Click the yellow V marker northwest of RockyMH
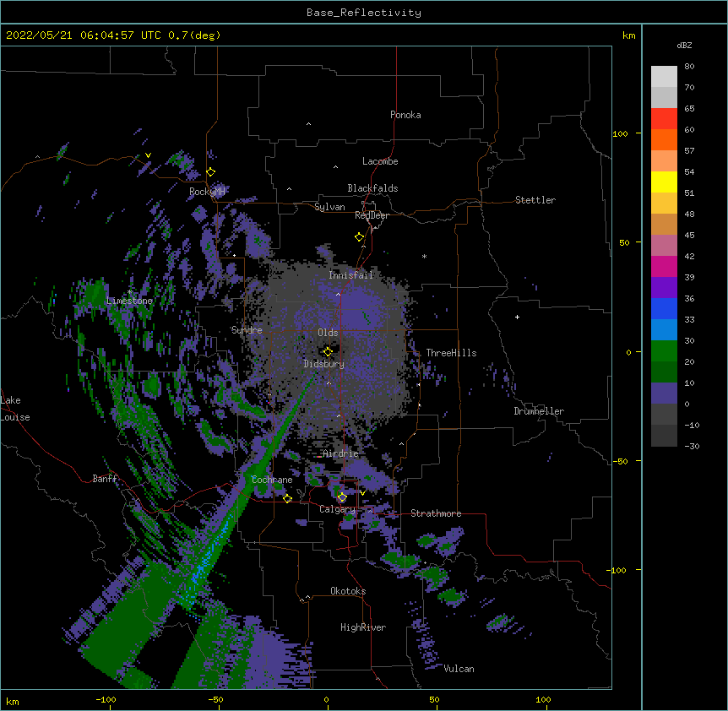The image size is (728, 711). (148, 155)
